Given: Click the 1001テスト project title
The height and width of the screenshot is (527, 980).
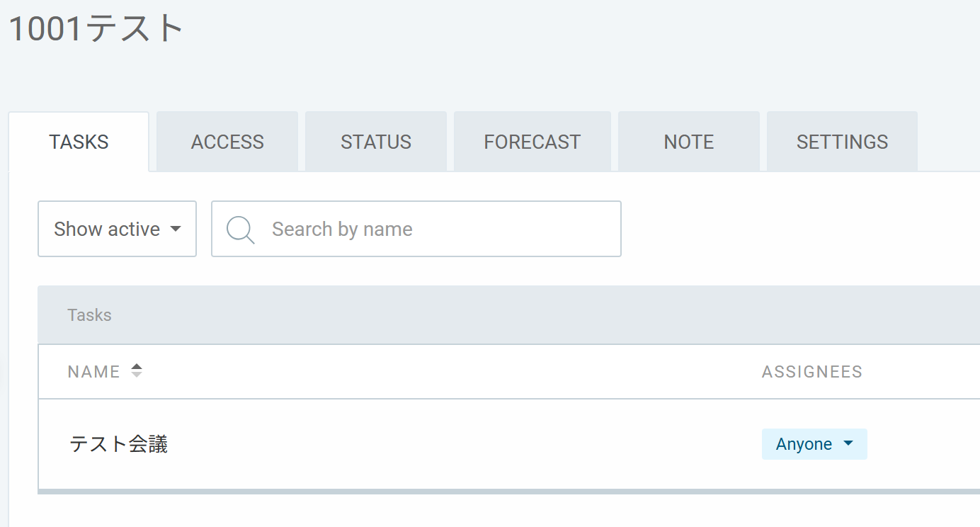Looking at the screenshot, I should pos(96,30).
